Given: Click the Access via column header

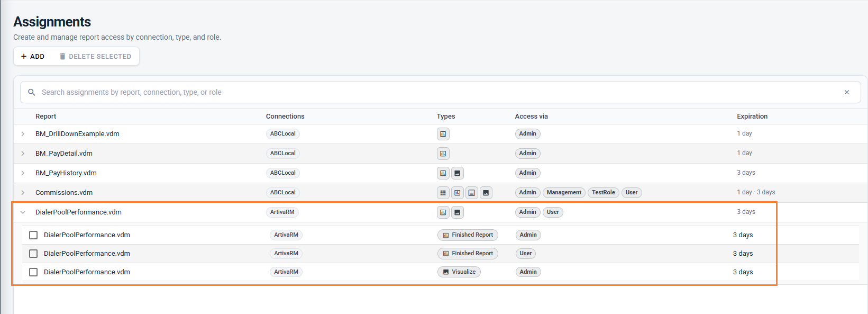Looking at the screenshot, I should (x=532, y=116).
